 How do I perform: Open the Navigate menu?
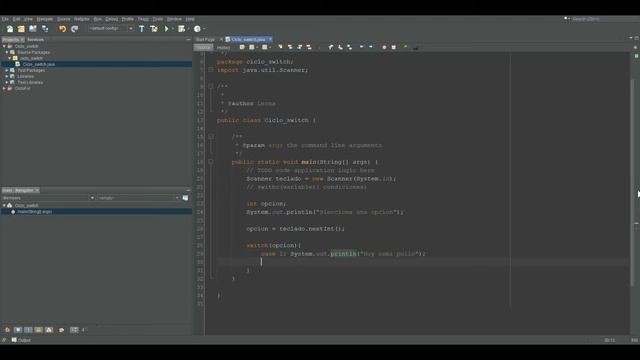pyautogui.click(x=45, y=19)
